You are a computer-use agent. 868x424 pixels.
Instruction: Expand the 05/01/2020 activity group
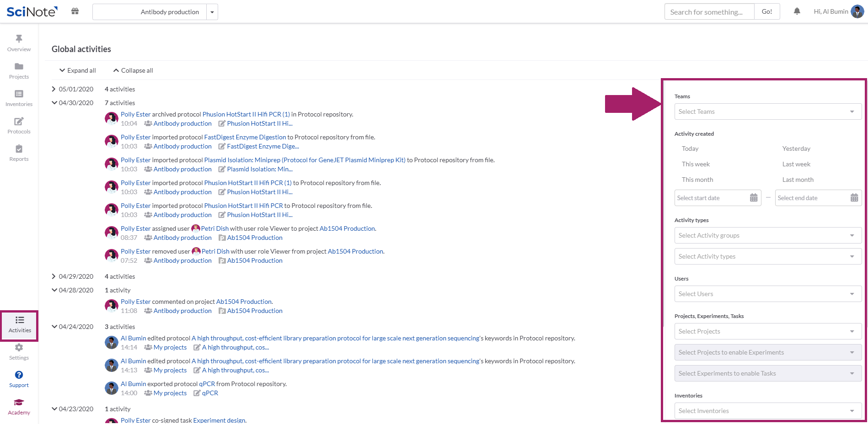[x=54, y=89]
